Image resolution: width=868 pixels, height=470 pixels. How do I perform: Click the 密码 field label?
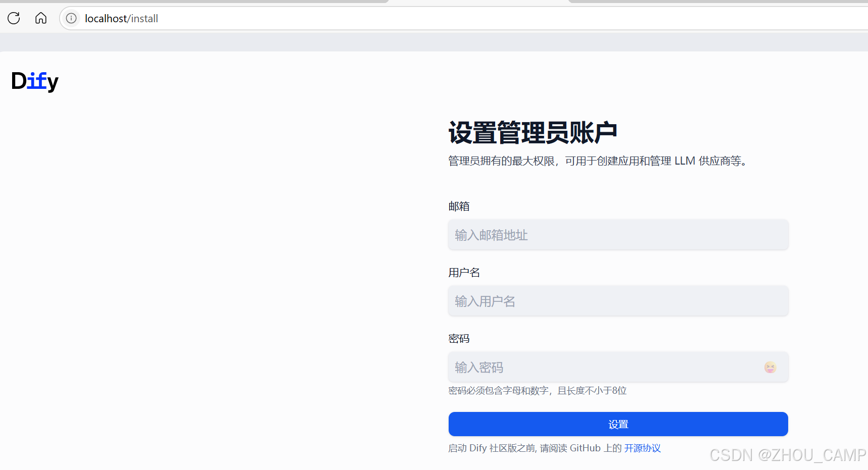tap(459, 339)
